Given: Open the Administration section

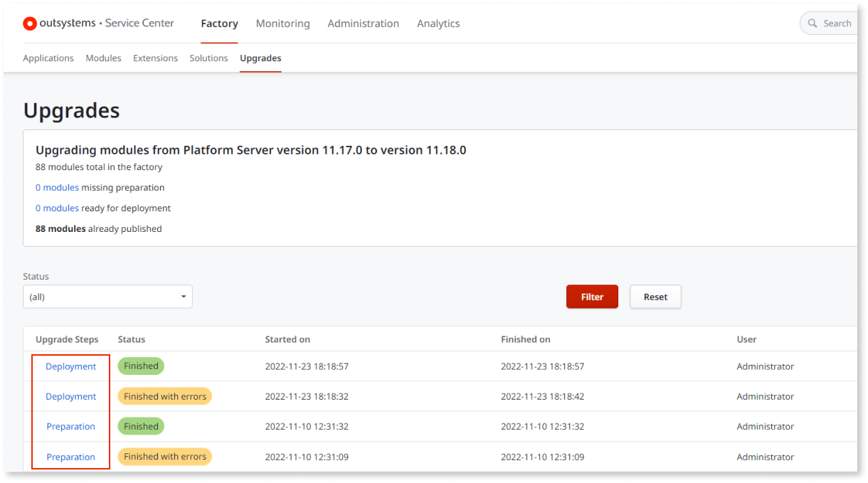Looking at the screenshot, I should click(363, 23).
